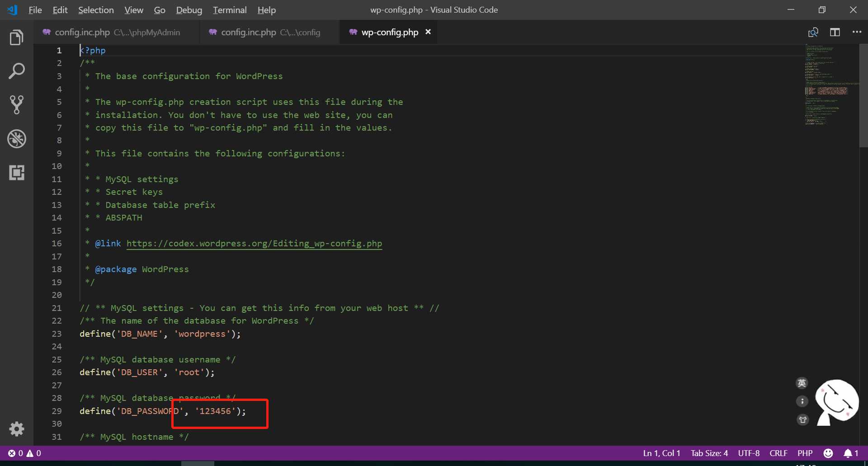The image size is (868, 466).
Task: Restore down the VS Code window
Action: click(x=822, y=9)
